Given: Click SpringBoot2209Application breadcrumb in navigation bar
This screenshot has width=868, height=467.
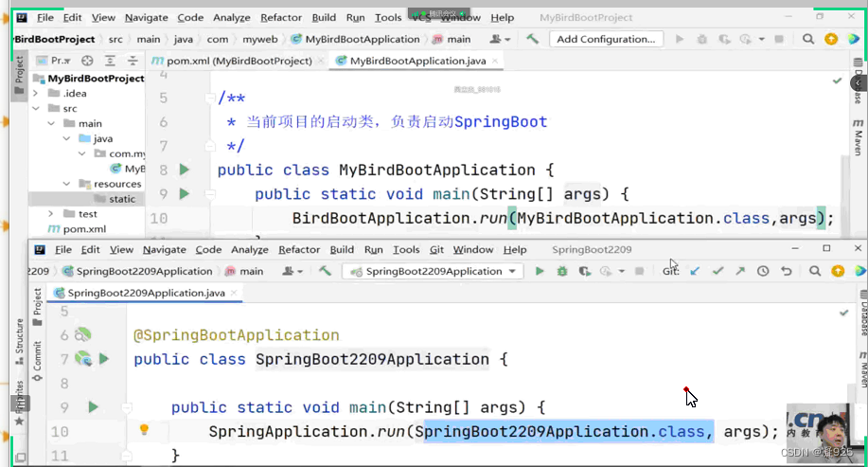Looking at the screenshot, I should pos(138,272).
